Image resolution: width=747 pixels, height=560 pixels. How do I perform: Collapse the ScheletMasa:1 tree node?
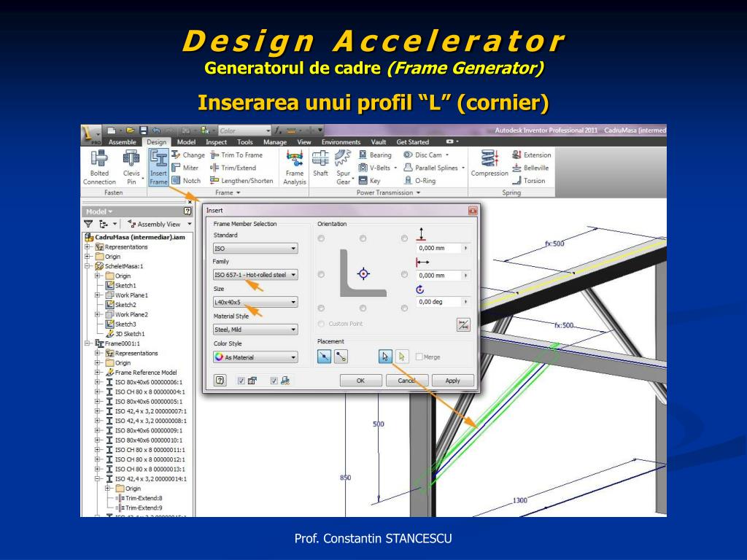(x=88, y=266)
